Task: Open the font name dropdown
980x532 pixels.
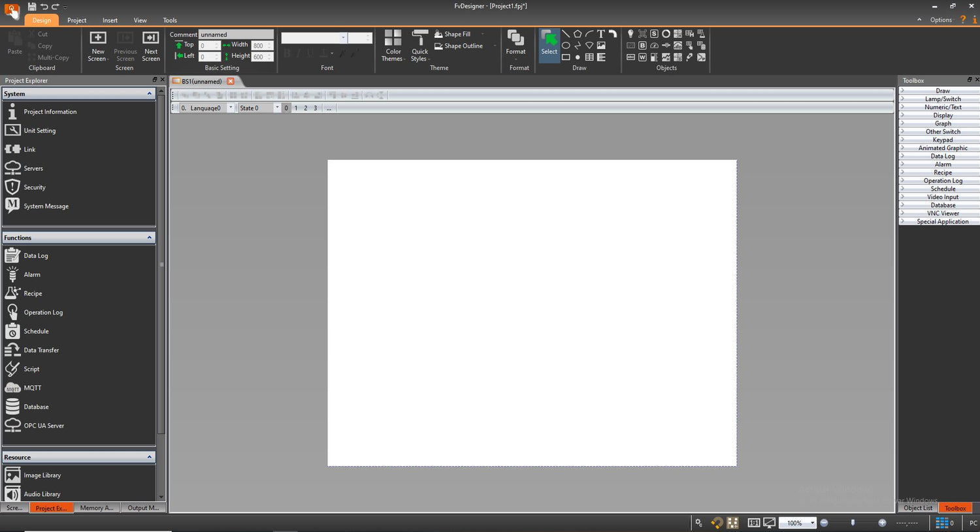Action: 343,38
